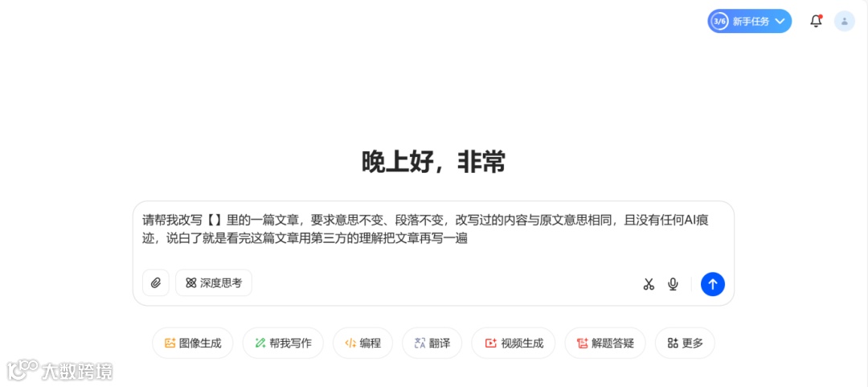Open user profile avatar icon
Screen dimensions: 868x387
pos(844,21)
